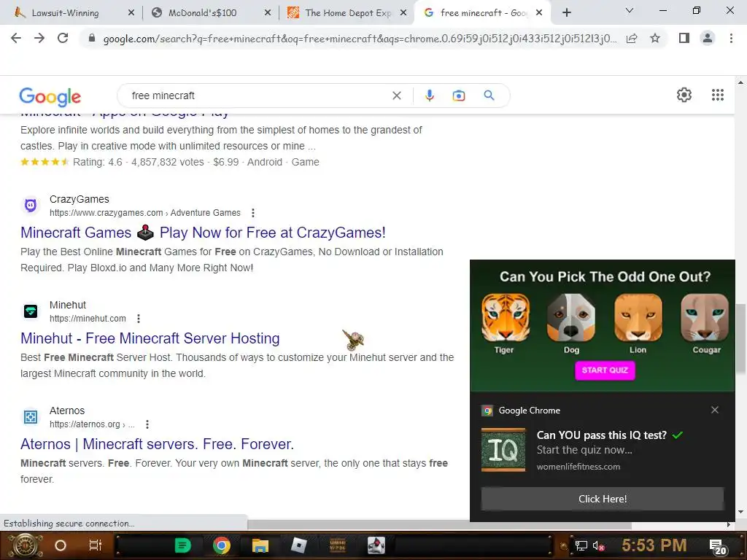This screenshot has height=560, width=747.
Task: View site information lock icon
Action: [92, 39]
